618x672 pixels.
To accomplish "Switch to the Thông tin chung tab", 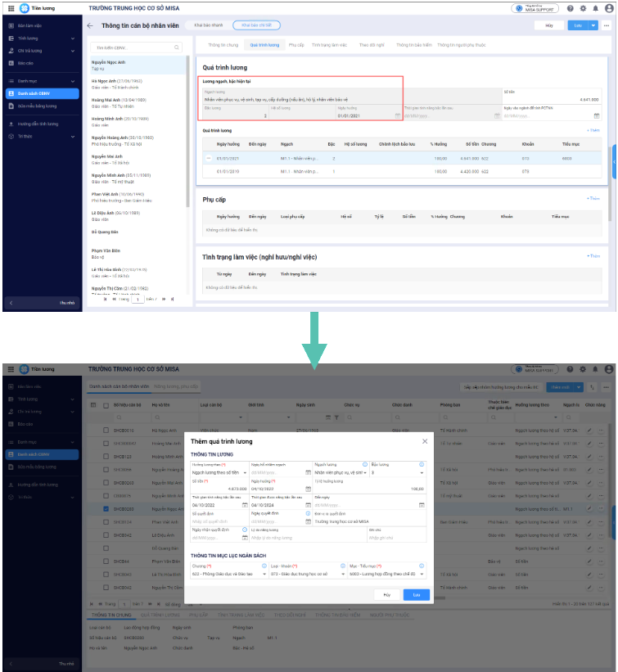I will (x=223, y=45).
